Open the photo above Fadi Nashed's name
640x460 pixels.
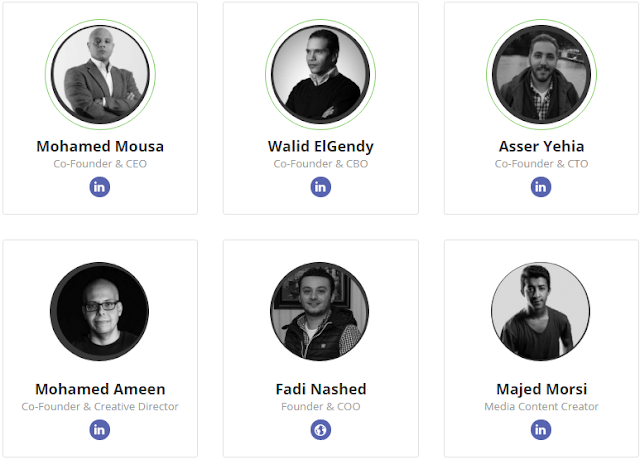(320, 311)
